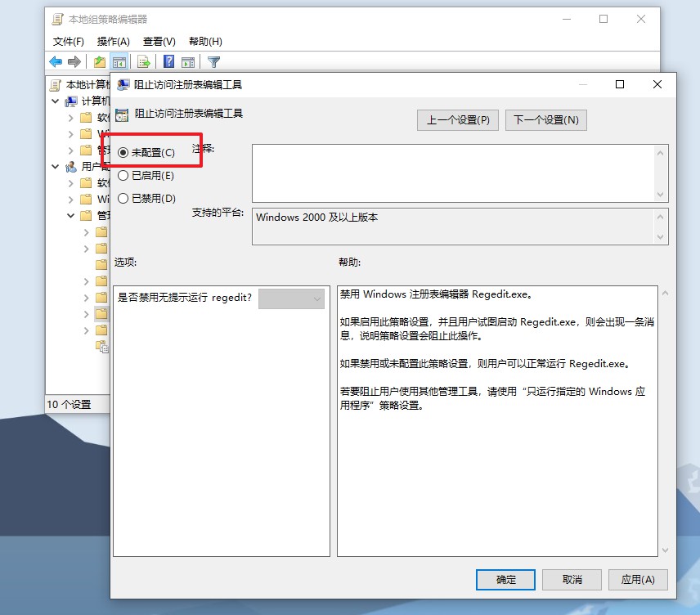This screenshot has width=700, height=615.
Task: Open the 查看(V) menu
Action: (x=159, y=41)
